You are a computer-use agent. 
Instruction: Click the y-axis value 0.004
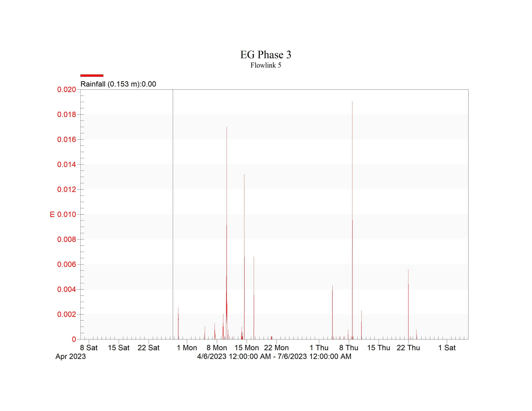(x=66, y=289)
